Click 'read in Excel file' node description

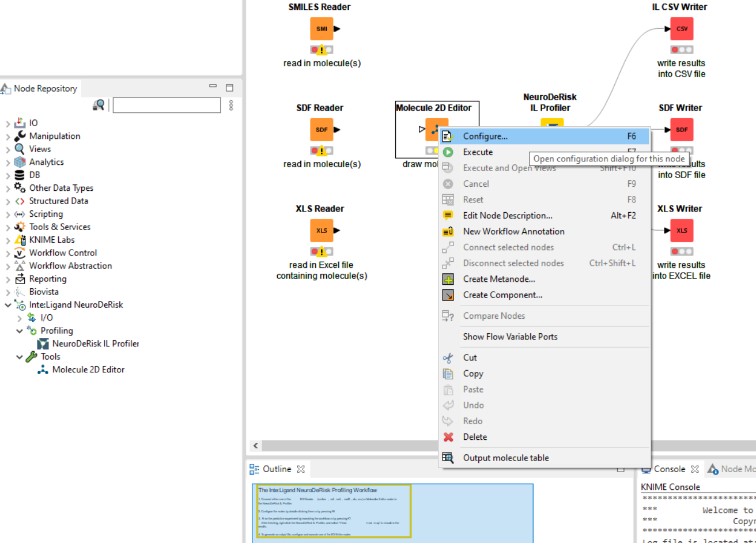point(322,270)
